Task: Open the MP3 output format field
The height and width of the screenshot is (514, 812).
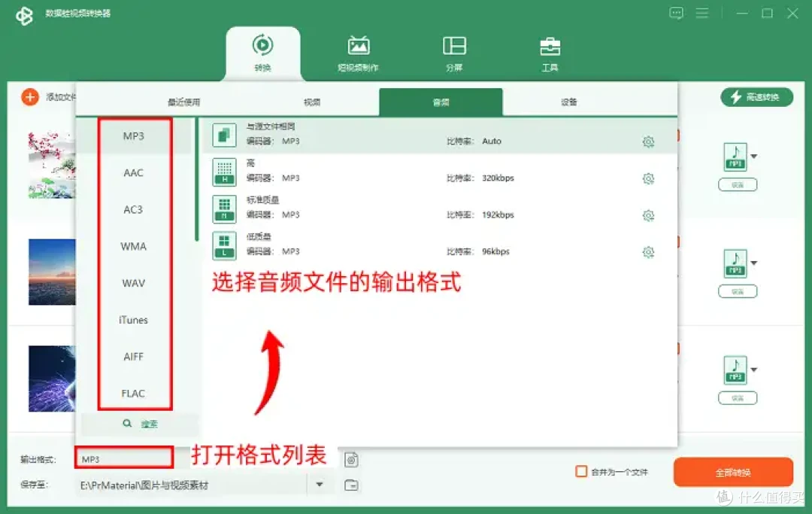Action: pos(124,458)
